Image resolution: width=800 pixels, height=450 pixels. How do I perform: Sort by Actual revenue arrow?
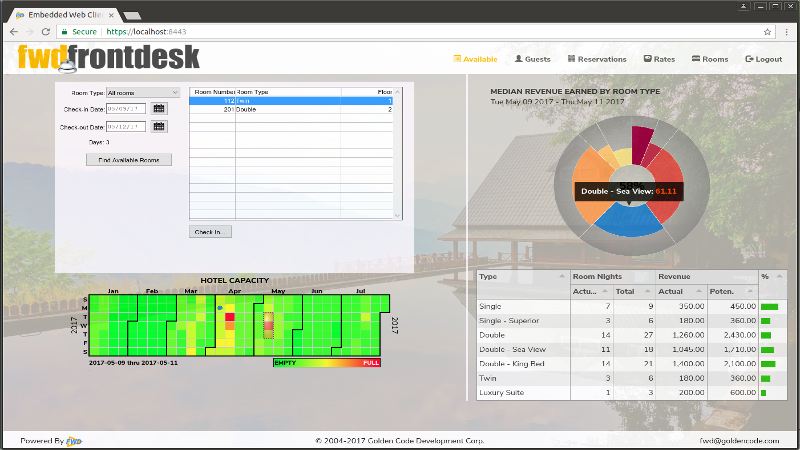click(699, 291)
